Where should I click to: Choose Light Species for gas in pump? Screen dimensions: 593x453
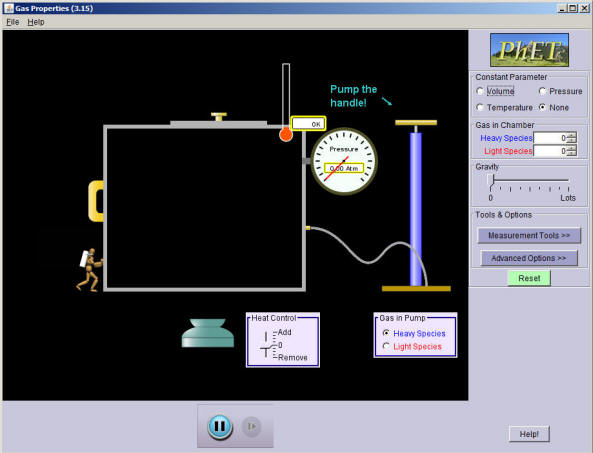tap(386, 346)
